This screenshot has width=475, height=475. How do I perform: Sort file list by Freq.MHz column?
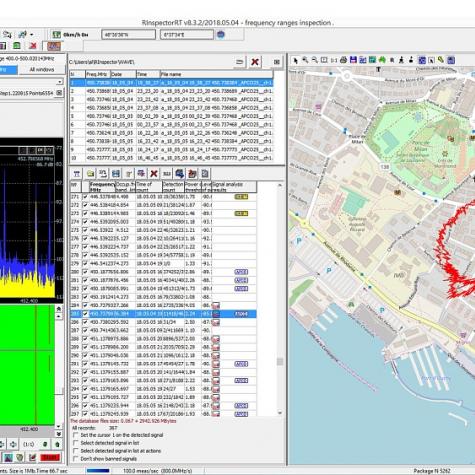[x=98, y=74]
